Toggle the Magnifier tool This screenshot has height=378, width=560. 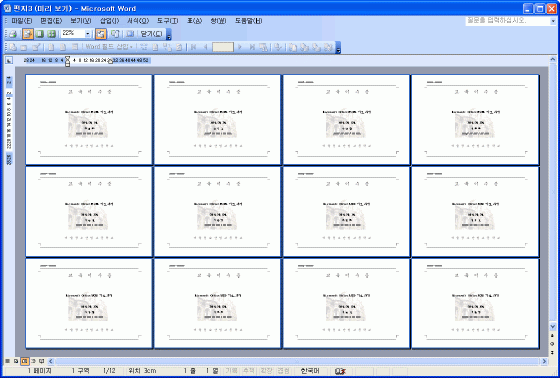pyautogui.click(x=28, y=34)
